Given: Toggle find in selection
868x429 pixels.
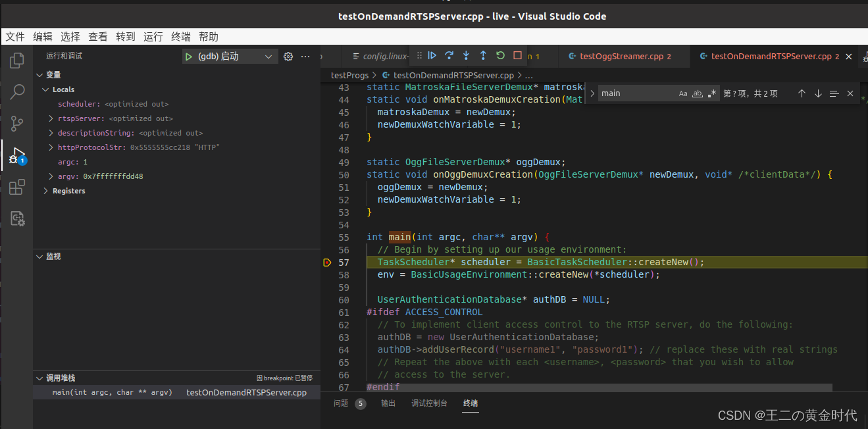Looking at the screenshot, I should pyautogui.click(x=834, y=93).
